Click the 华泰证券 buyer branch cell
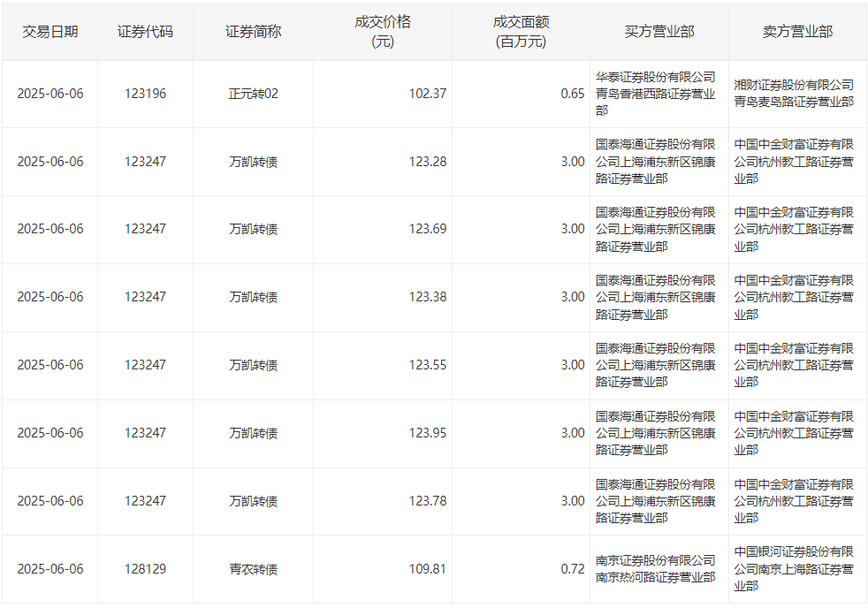The height and width of the screenshot is (608, 868). click(659, 94)
